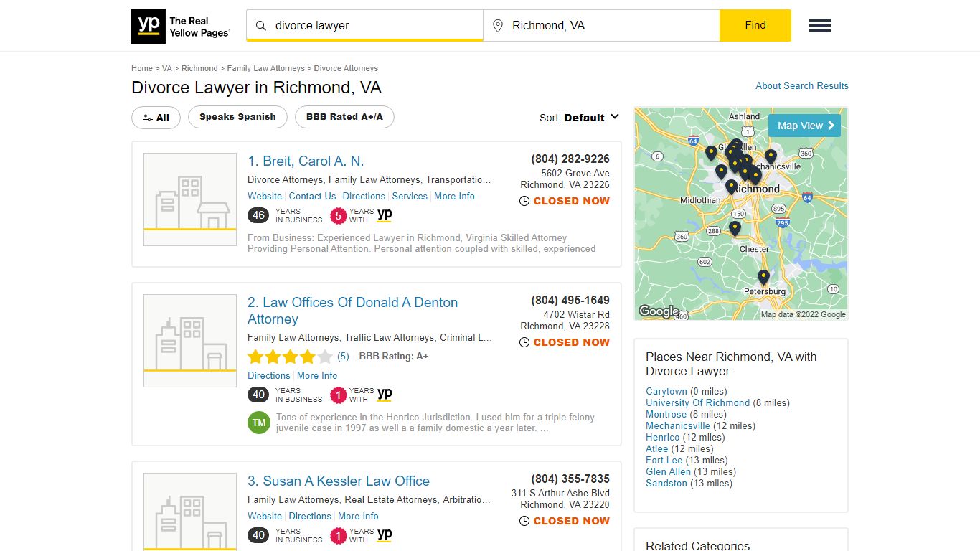Screen dimensions: 980x551
Task: Click the 1 year with YP badge for Kessler
Action: (x=339, y=535)
